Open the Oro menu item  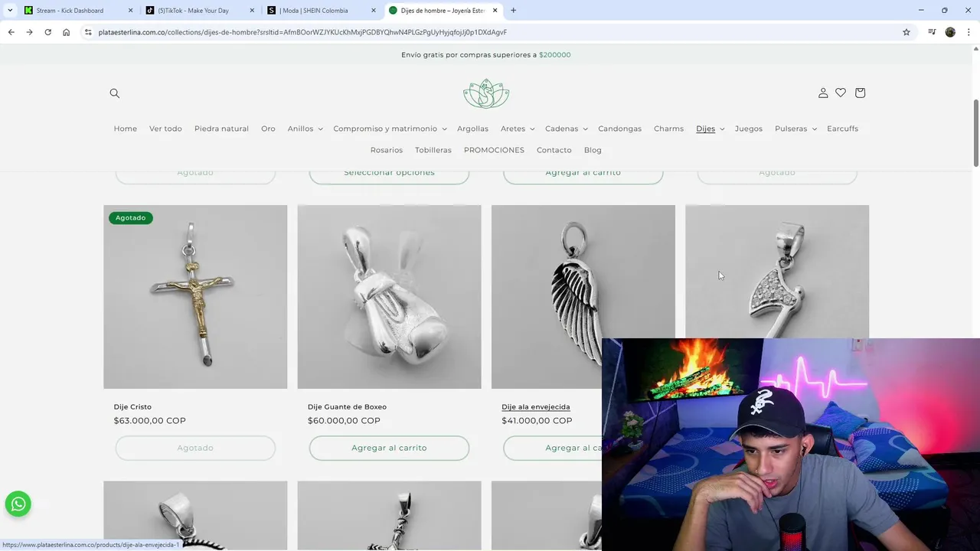(x=268, y=129)
